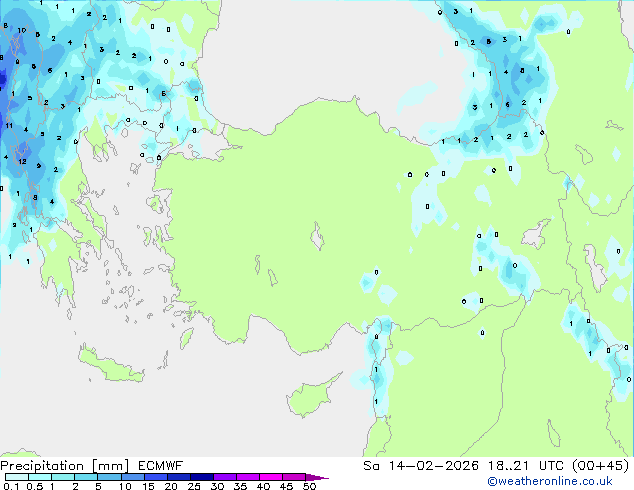Click the 15–20 mm legend swatch
This screenshot has height=490, width=634.
point(155,477)
